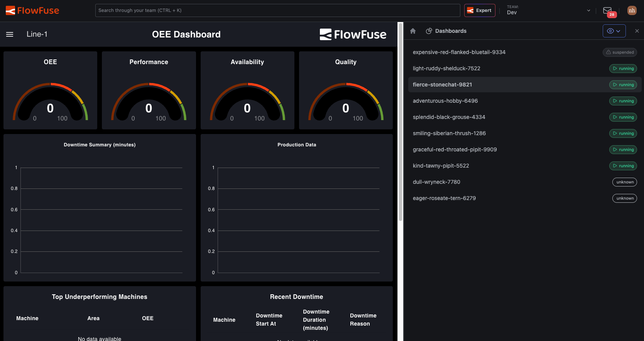This screenshot has width=644, height=341.
Task: Select light-ruddy-shelduck-7522 instance
Action: pos(525,68)
